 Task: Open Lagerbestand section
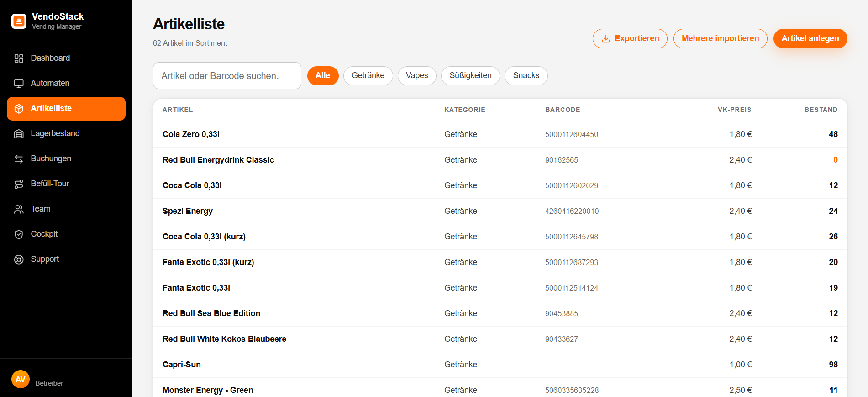coord(66,134)
